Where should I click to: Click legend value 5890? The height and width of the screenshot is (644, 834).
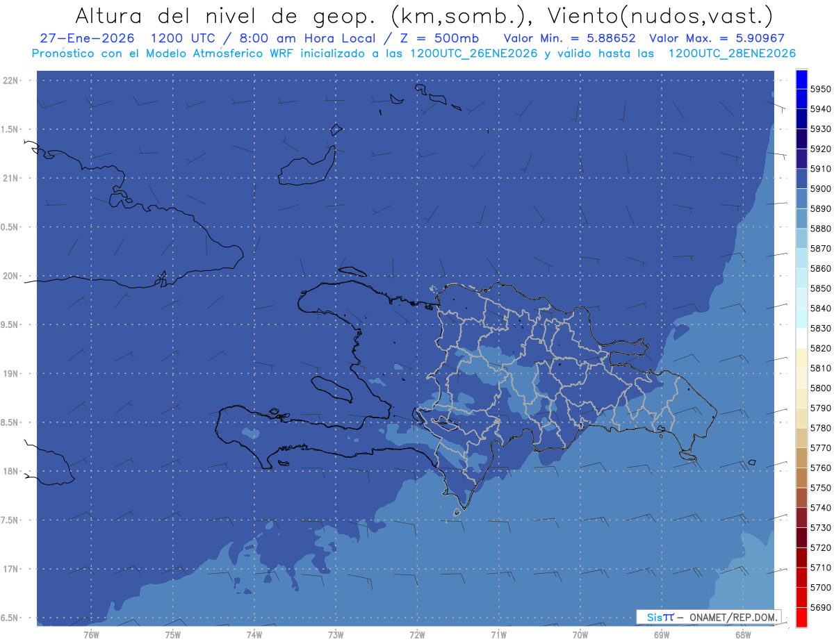point(820,208)
